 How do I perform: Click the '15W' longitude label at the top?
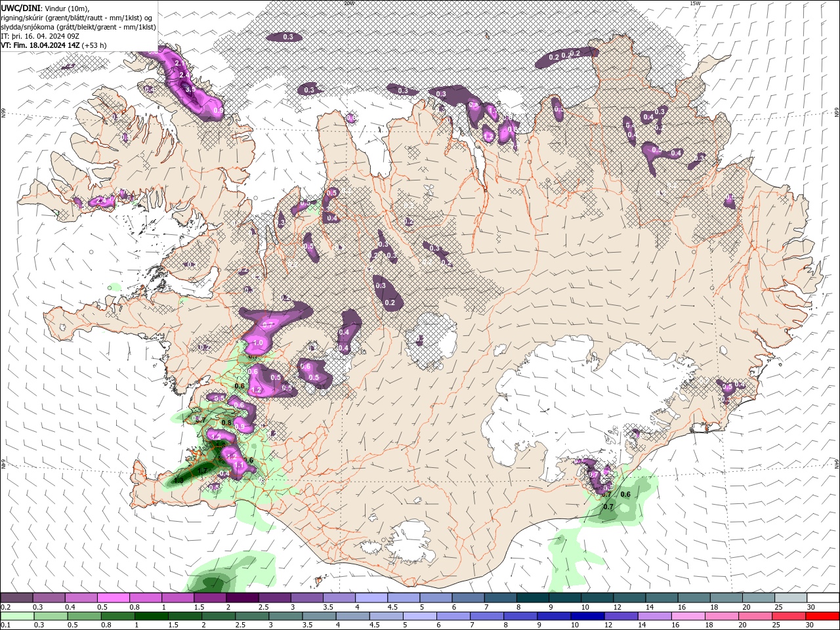(695, 3)
